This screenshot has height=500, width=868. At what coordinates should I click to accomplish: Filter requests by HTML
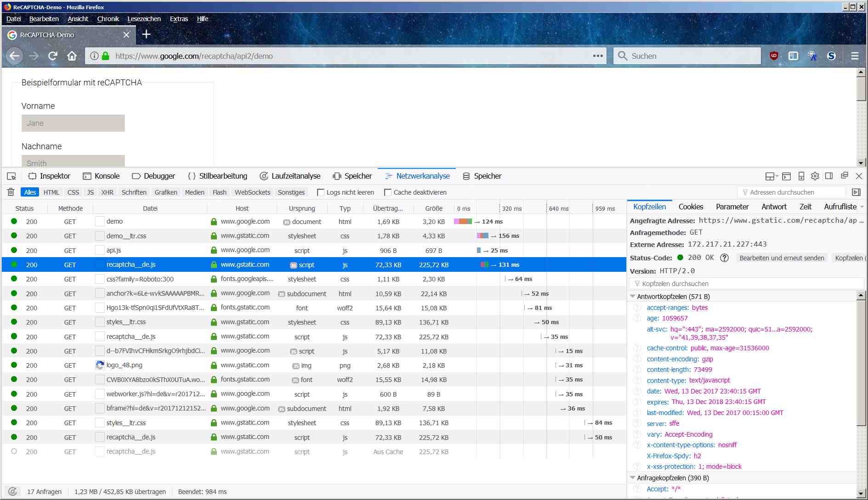(x=51, y=192)
